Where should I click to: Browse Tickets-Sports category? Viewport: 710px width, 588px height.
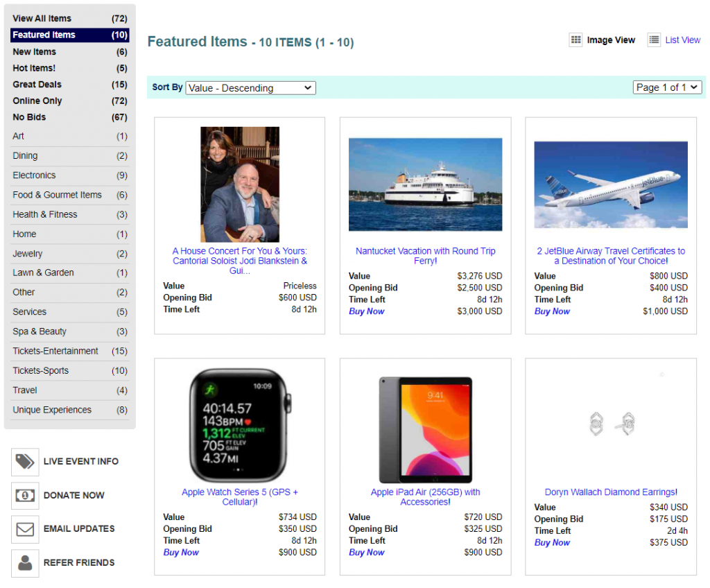70,370
